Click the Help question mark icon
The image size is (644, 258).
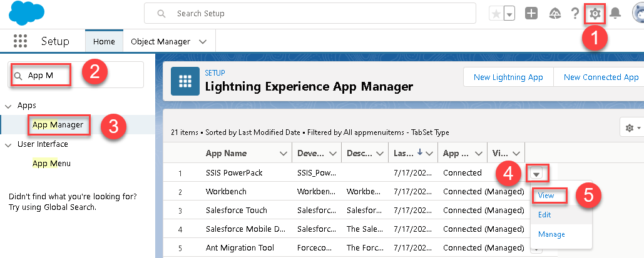coord(575,13)
